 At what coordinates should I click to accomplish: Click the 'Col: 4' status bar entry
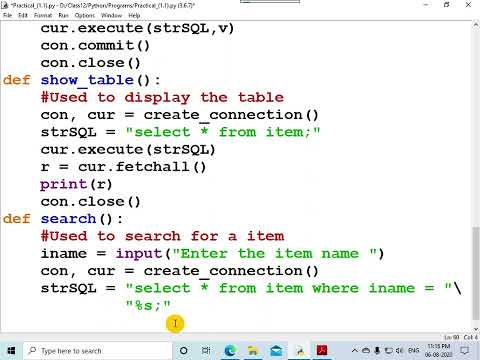pyautogui.click(x=471, y=337)
